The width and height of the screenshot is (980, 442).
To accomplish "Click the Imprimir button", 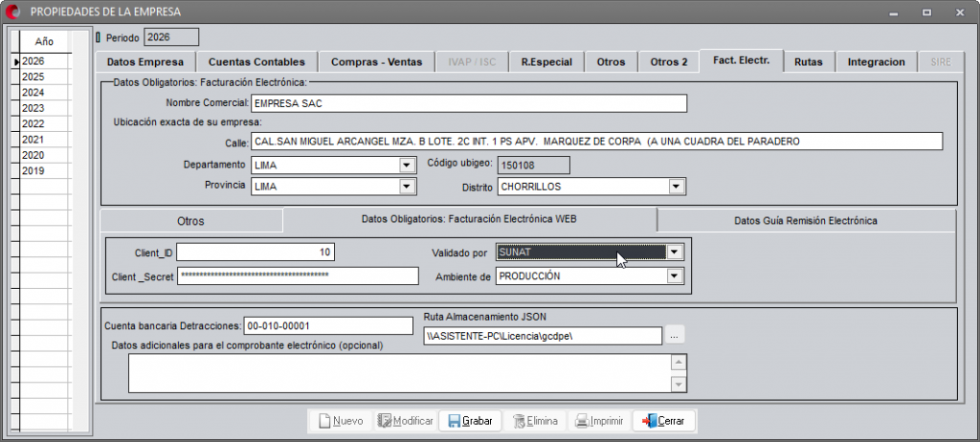I will click(599, 421).
